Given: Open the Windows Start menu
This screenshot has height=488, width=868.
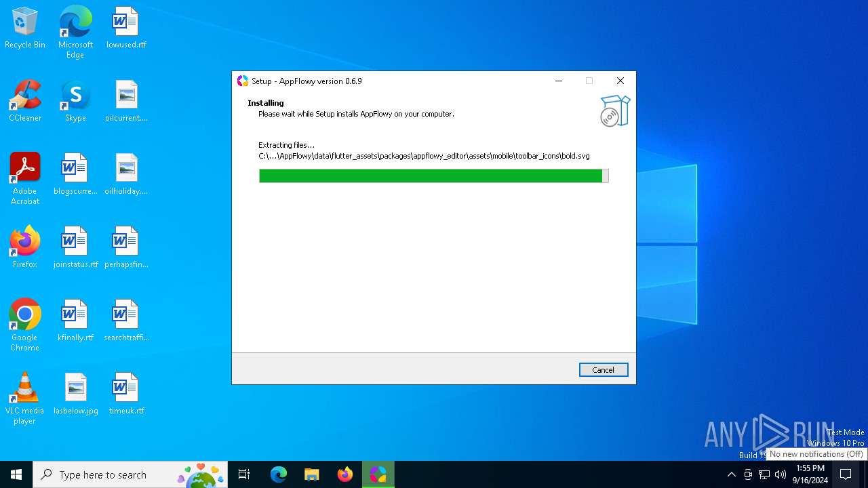Looking at the screenshot, I should point(16,474).
